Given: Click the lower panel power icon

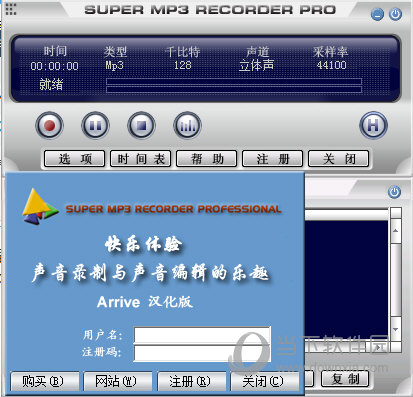Looking at the screenshot, I should (x=394, y=192).
